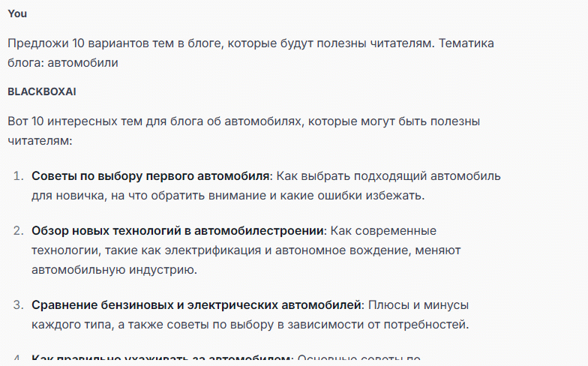Click bold heading "Советы по выбору первого автомобиля"
Image resolution: width=588 pixels, height=366 pixels.
150,176
